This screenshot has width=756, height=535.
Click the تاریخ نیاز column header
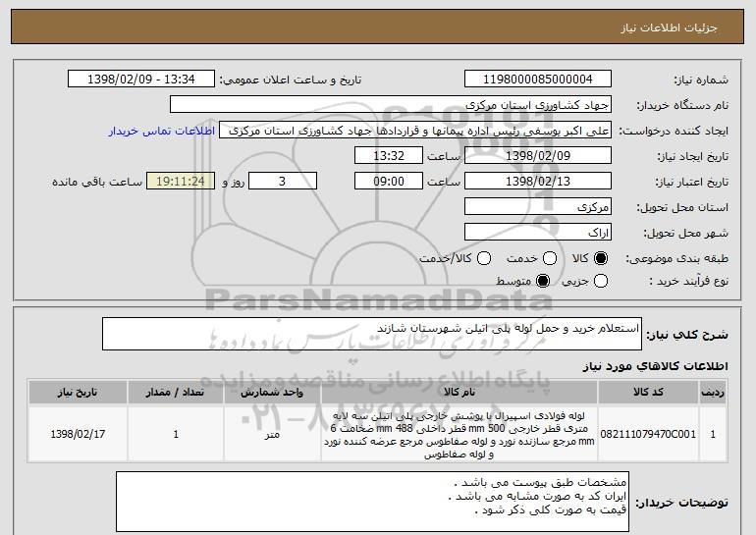(78, 393)
